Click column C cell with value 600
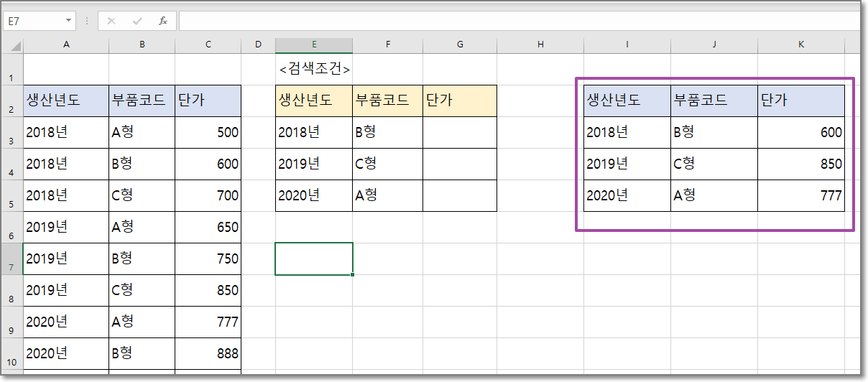Viewport: 868px width, 382px height. point(208,164)
